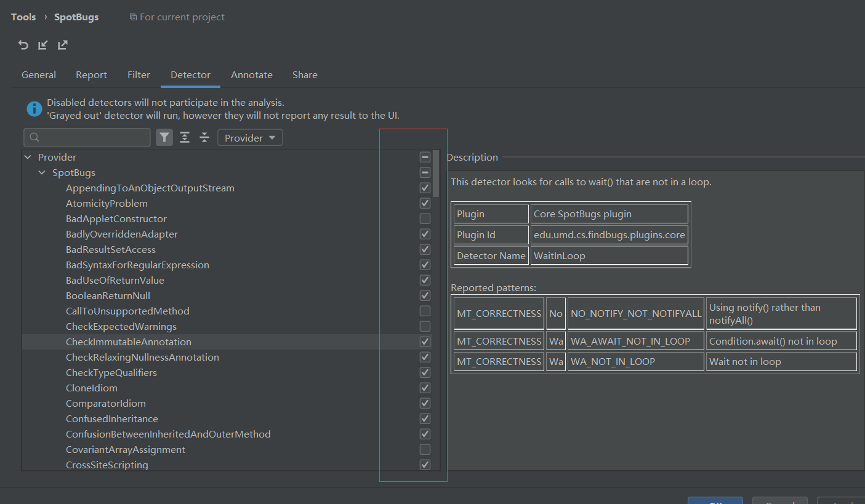Click the blue info icon above the detector list
Screen dimensions: 865x504
34,108
